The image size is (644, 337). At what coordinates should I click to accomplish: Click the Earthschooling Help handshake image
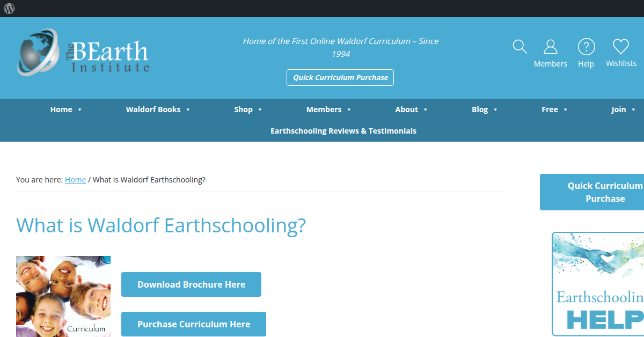[598, 283]
